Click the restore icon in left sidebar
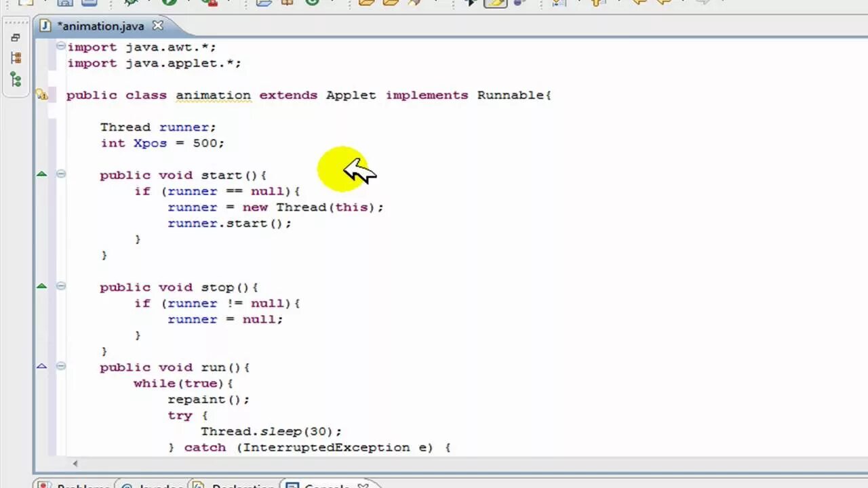Image resolution: width=868 pixels, height=488 pixels. [16, 38]
